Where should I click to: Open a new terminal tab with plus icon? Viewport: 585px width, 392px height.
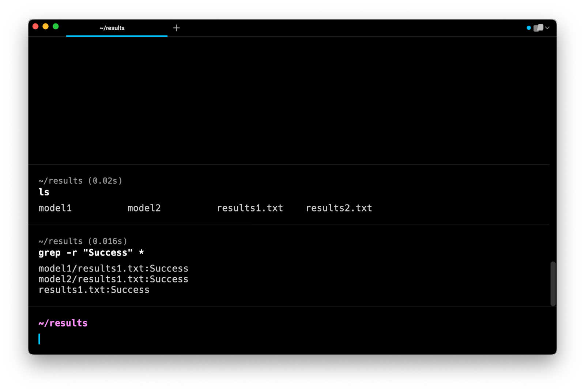click(176, 28)
